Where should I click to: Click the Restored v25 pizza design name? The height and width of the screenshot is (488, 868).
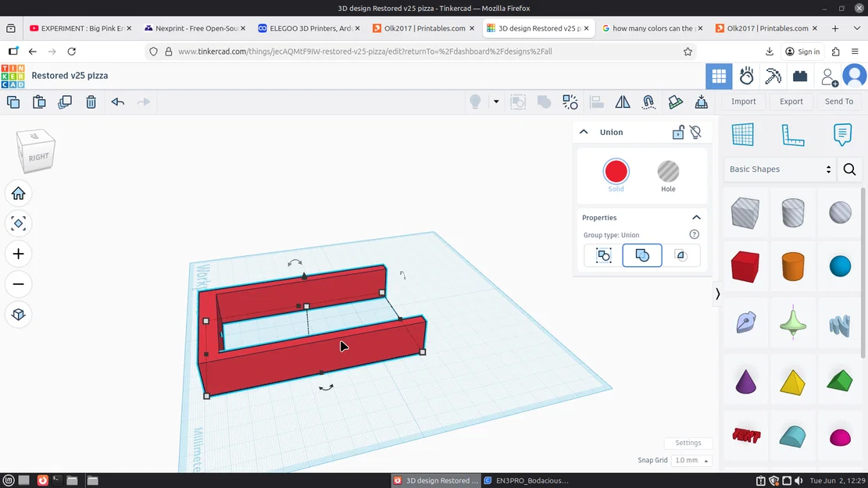pos(70,76)
